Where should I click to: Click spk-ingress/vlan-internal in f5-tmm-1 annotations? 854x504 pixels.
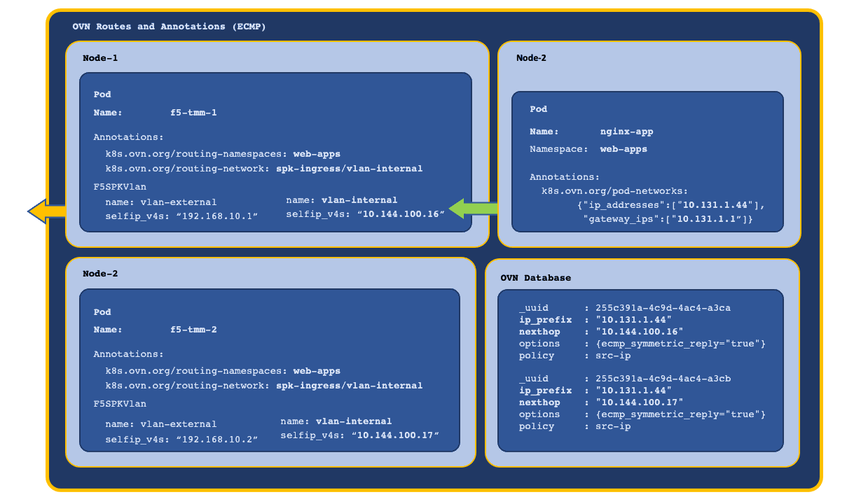(350, 169)
